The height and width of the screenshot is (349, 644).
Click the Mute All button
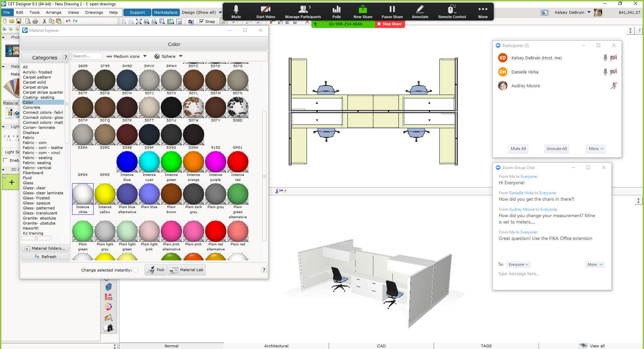click(x=518, y=149)
